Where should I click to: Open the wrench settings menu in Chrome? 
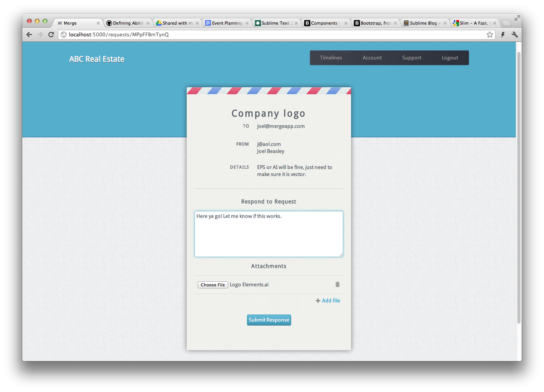515,35
